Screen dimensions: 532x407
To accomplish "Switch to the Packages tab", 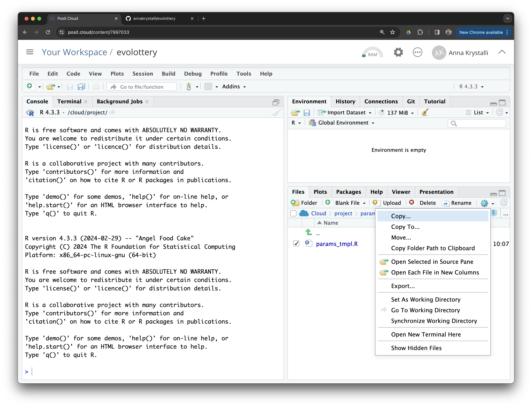I will (x=348, y=192).
